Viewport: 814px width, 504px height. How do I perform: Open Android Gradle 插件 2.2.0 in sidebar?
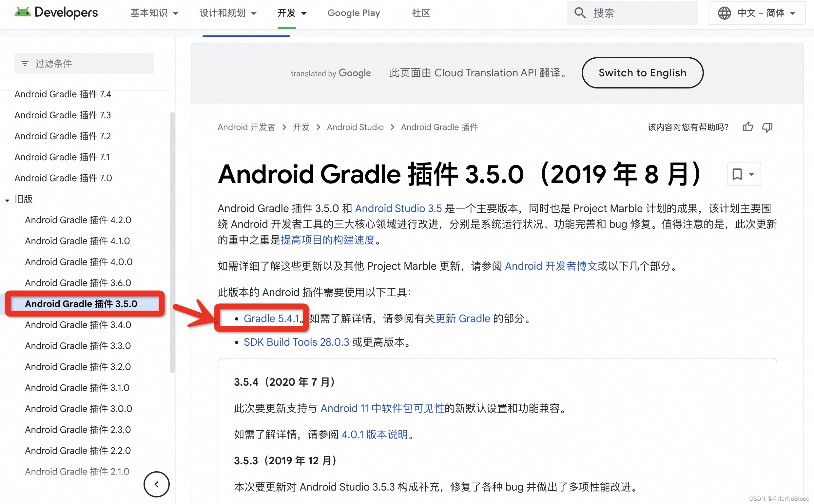click(x=78, y=451)
